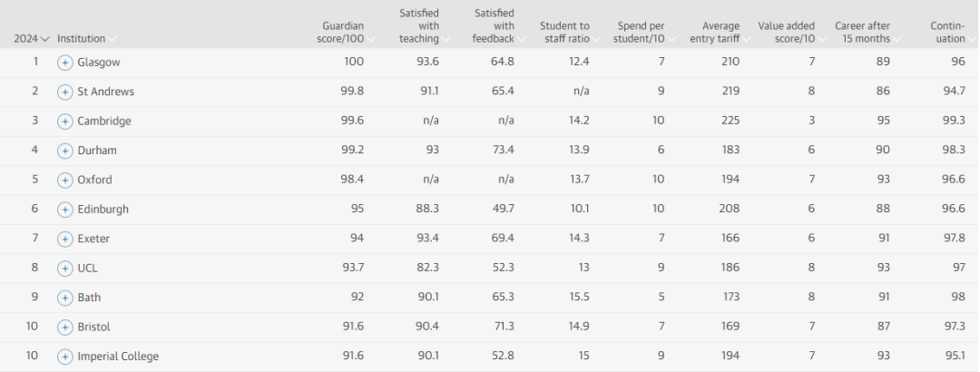980x372 pixels.
Task: Open the Bristol institution link
Action: click(x=93, y=327)
